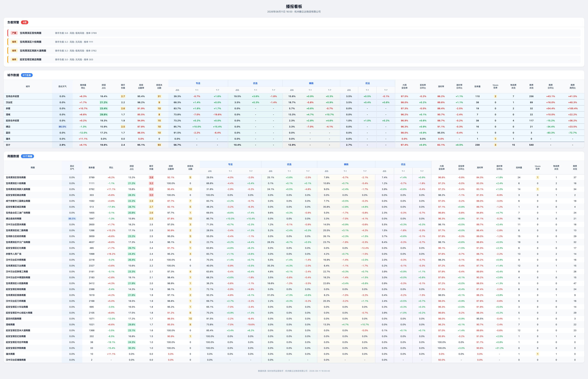Select the 延安合并经营 city row

pos(294,121)
